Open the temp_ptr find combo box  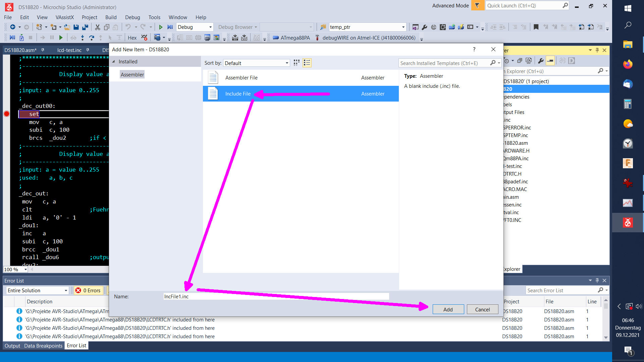[367, 27]
